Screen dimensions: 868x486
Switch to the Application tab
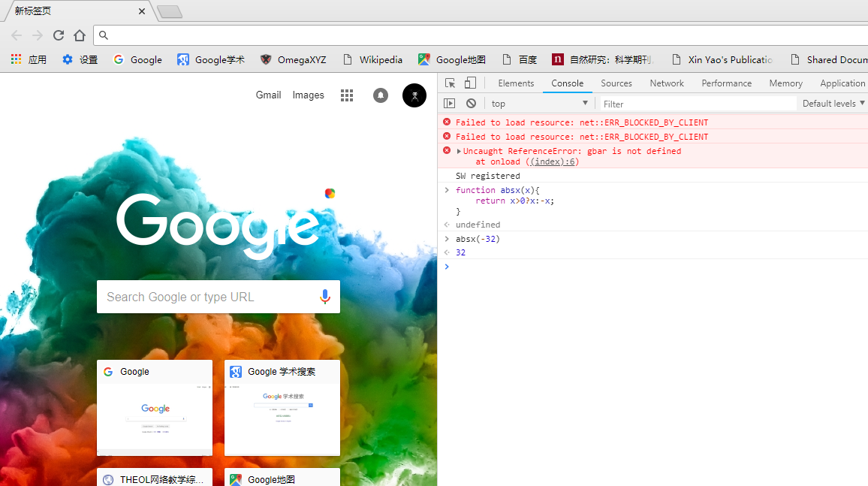click(x=842, y=83)
